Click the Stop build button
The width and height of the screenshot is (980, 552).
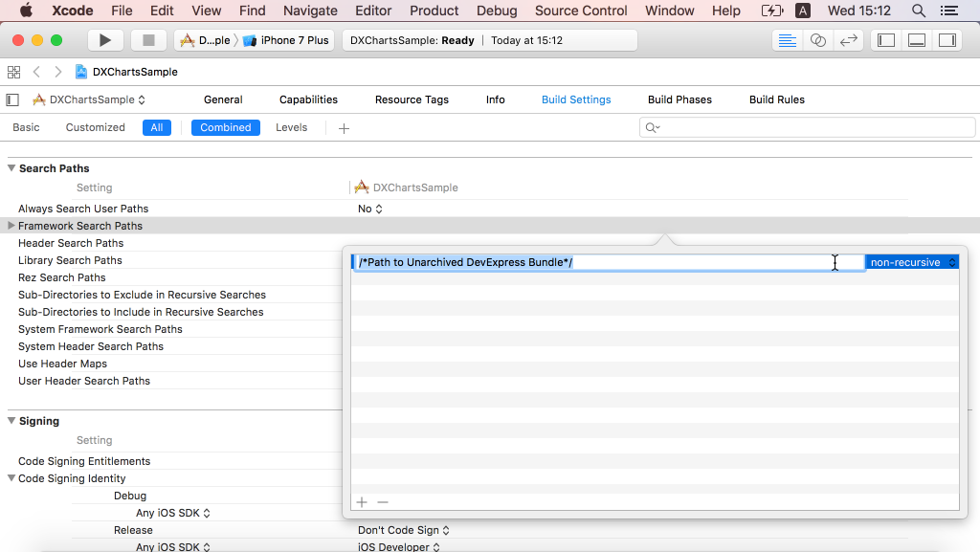point(146,40)
